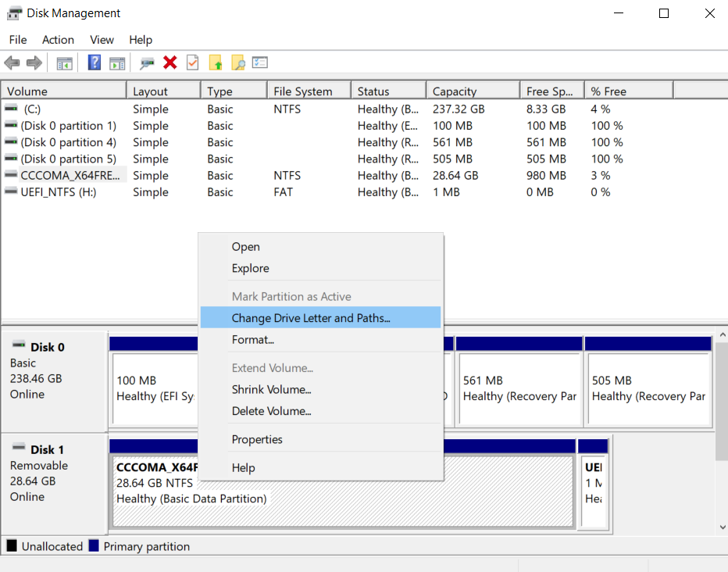
Task: Click the yellow page with green arrow icon
Action: (x=216, y=63)
